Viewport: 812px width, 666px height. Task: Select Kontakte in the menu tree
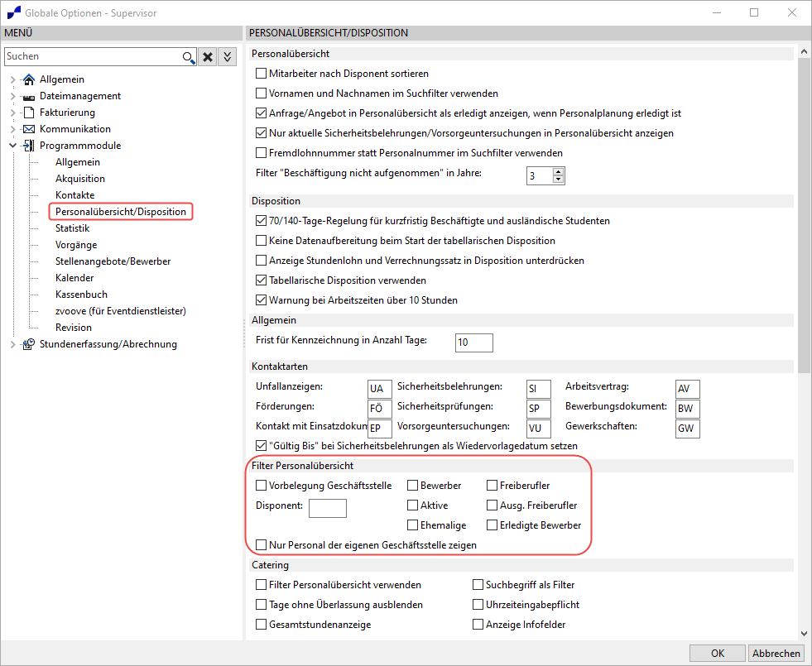coord(75,195)
